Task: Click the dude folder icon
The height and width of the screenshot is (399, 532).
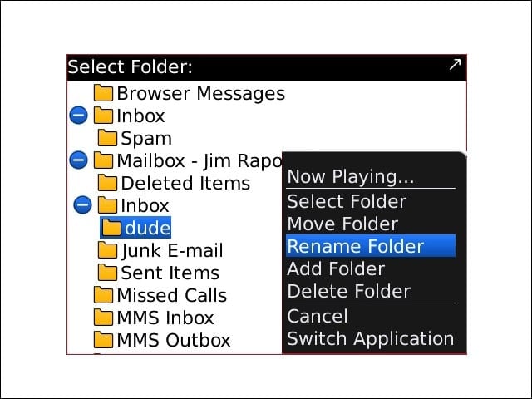Action: tap(111, 227)
